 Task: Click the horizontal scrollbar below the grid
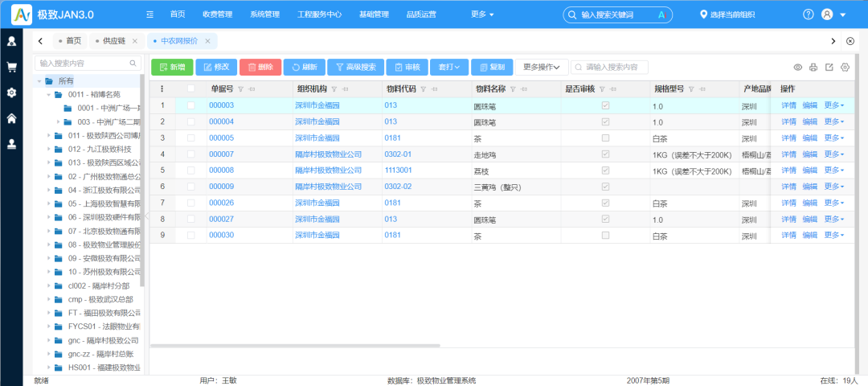295,346
